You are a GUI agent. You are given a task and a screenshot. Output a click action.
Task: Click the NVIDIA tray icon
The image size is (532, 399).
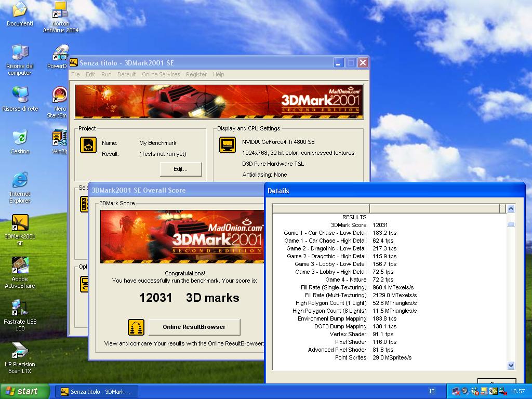[x=494, y=391]
